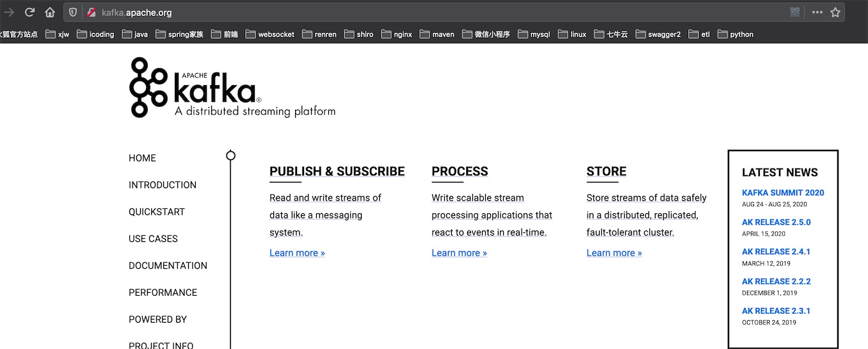Open the mysql bookmarks folder
868x349 pixels.
tap(534, 34)
